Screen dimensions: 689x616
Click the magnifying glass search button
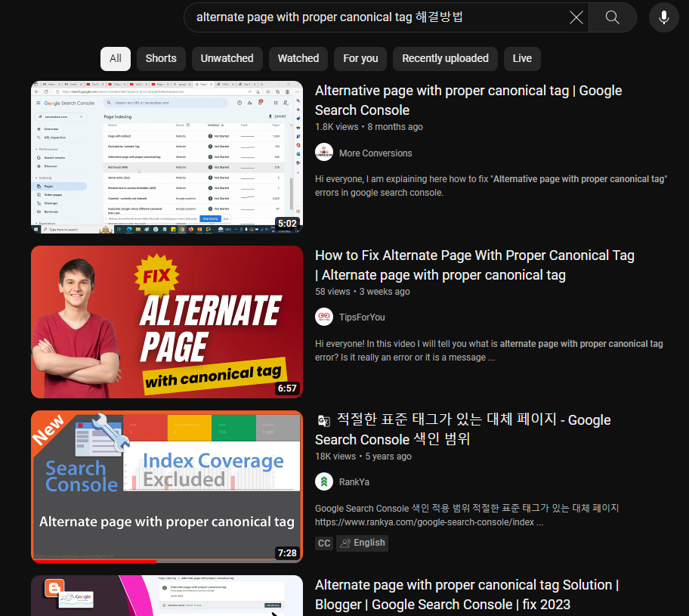point(613,17)
